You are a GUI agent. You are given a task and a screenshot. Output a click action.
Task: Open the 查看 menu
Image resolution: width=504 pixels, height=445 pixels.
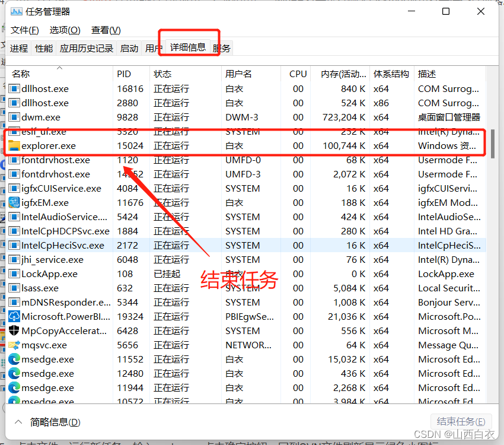point(104,30)
